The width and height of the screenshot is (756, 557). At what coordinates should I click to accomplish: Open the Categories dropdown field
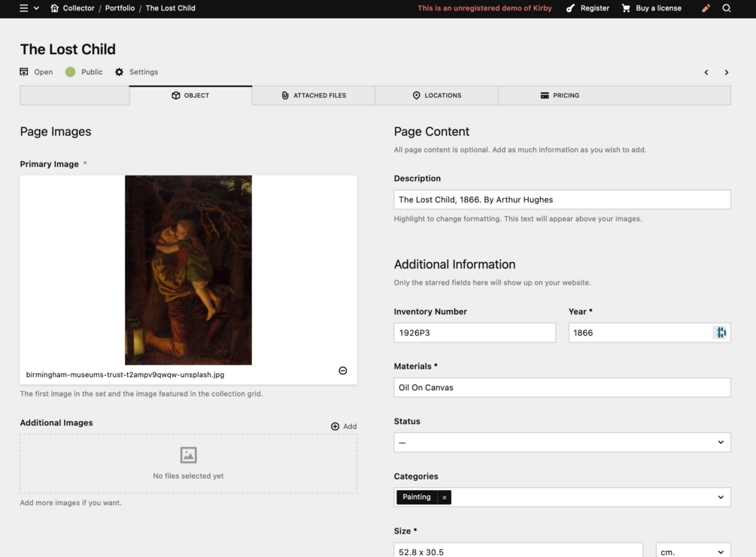coord(562,498)
